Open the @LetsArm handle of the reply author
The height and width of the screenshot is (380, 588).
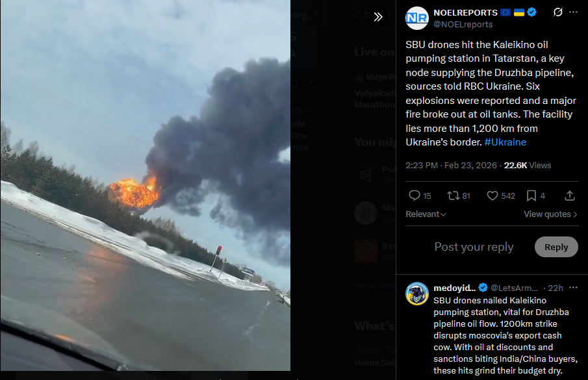click(x=514, y=288)
